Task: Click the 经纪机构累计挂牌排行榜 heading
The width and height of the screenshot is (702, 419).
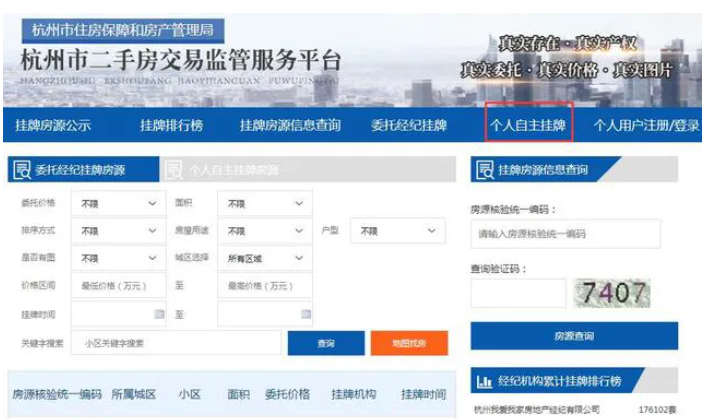Action: pyautogui.click(x=560, y=381)
